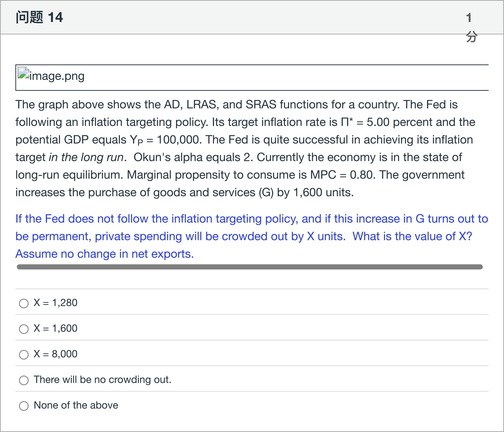Click the Yp = 100,000 text
The width and height of the screenshot is (504, 432).
pyautogui.click(x=164, y=140)
